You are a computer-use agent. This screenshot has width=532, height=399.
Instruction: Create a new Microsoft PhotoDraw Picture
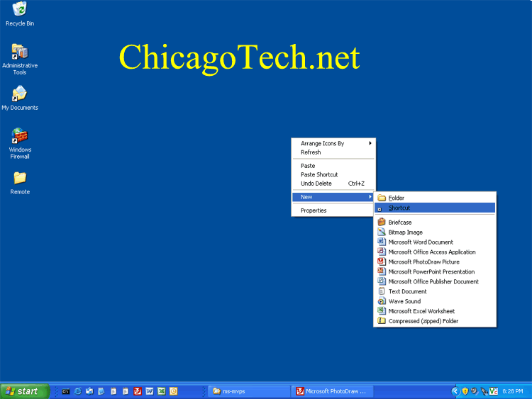point(435,262)
